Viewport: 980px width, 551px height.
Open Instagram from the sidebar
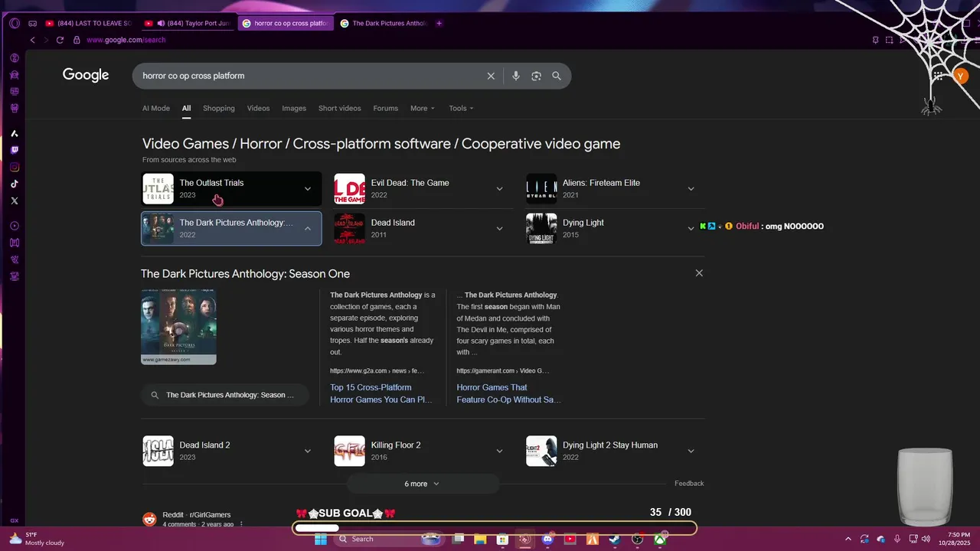click(14, 167)
